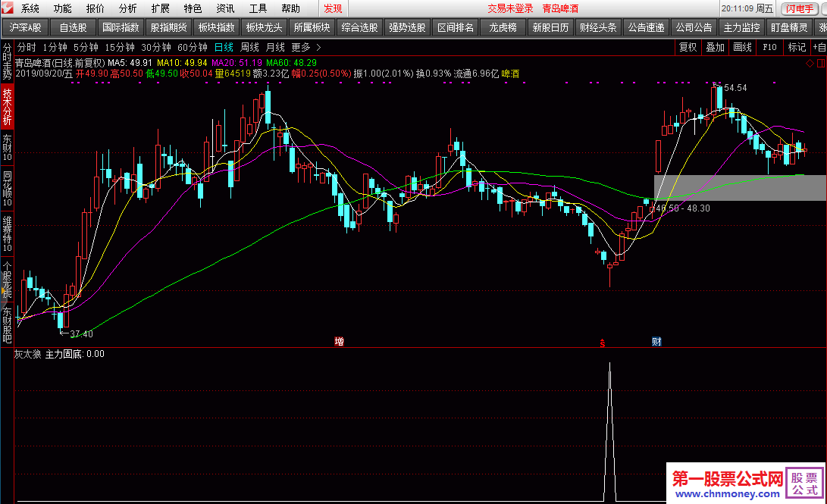Click the 龙虎榜 toolbar button
The width and height of the screenshot is (827, 504).
[x=503, y=27]
